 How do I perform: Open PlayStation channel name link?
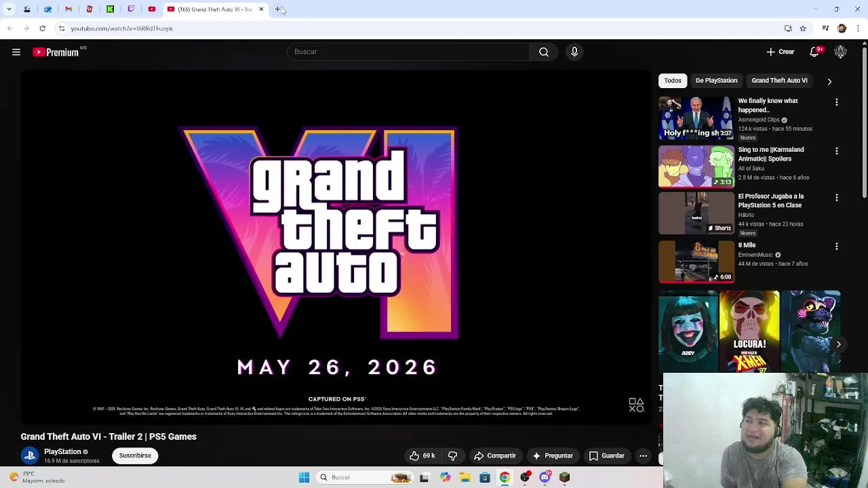point(62,451)
